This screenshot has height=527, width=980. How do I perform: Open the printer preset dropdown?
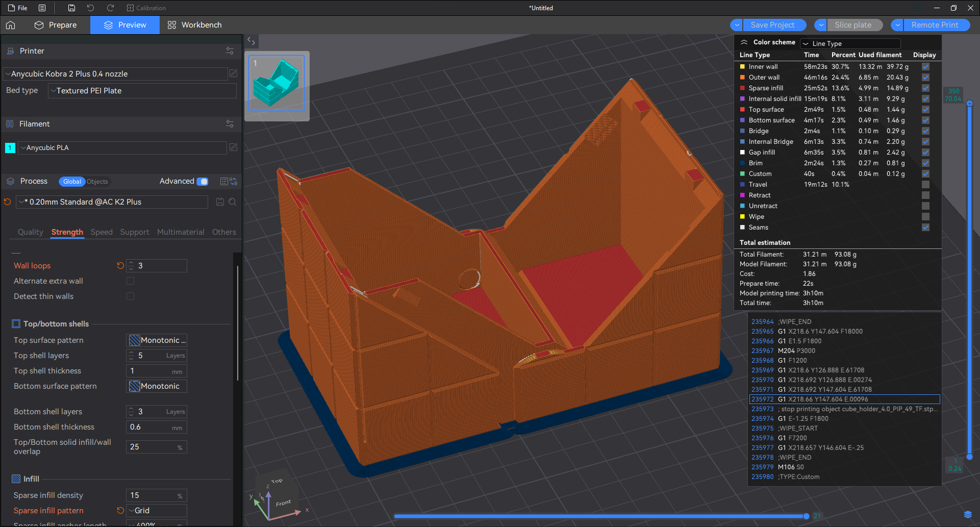tap(115, 74)
